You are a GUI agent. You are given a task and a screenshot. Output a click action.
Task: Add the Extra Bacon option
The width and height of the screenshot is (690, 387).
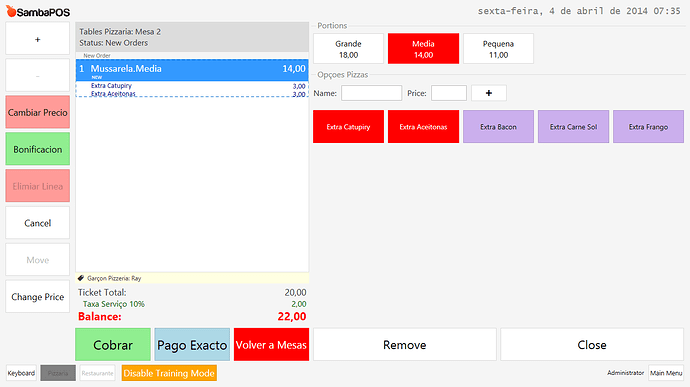(x=498, y=127)
